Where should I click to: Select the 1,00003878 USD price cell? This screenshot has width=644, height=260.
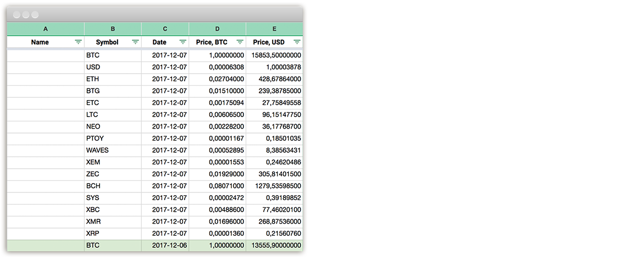(x=274, y=67)
